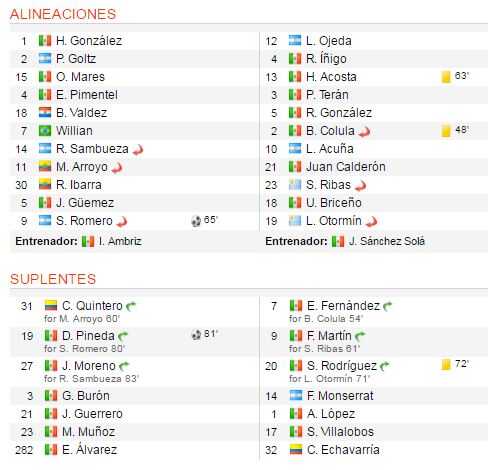Viewport: 488px width, 470px height.
Task: Click the yellow card icon for B. Colula
Action: [x=446, y=131]
